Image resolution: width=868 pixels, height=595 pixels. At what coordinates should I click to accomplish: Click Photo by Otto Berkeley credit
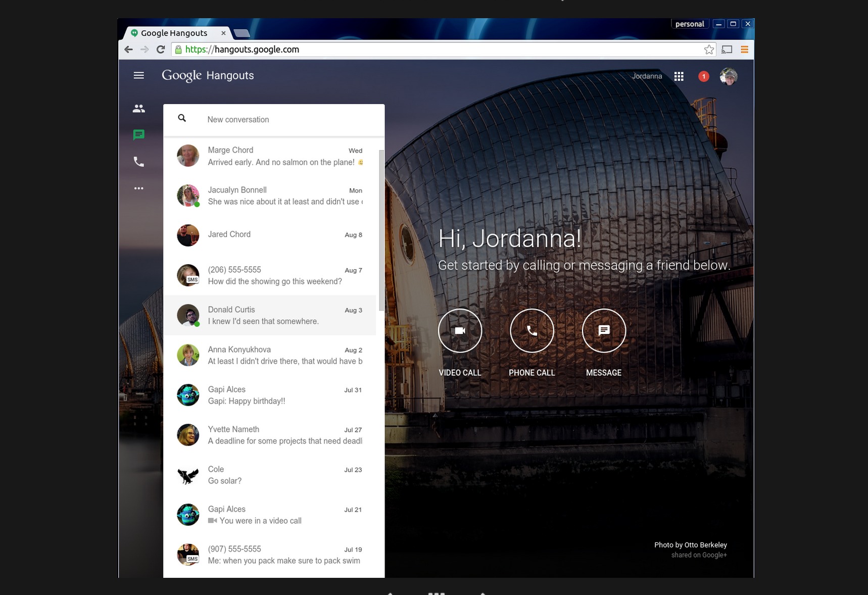click(691, 545)
